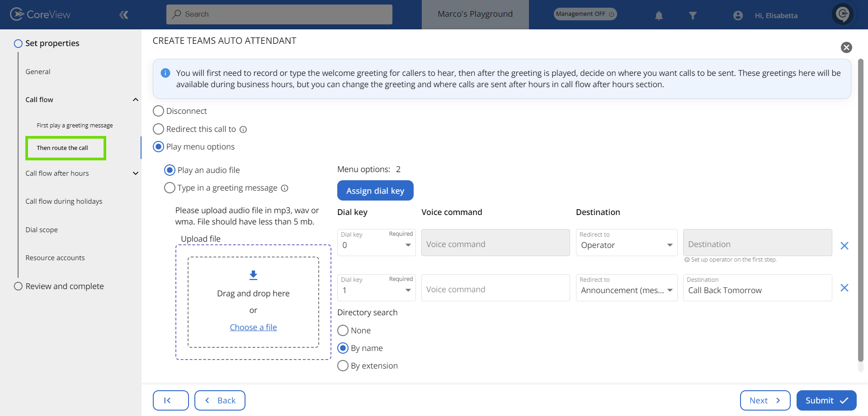Set directory search to By extension

point(343,366)
